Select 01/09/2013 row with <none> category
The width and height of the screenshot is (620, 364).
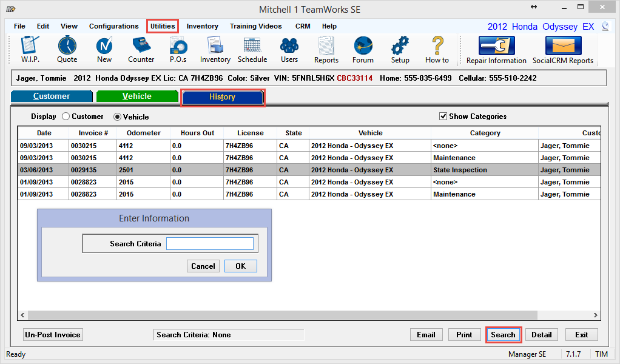[309, 182]
